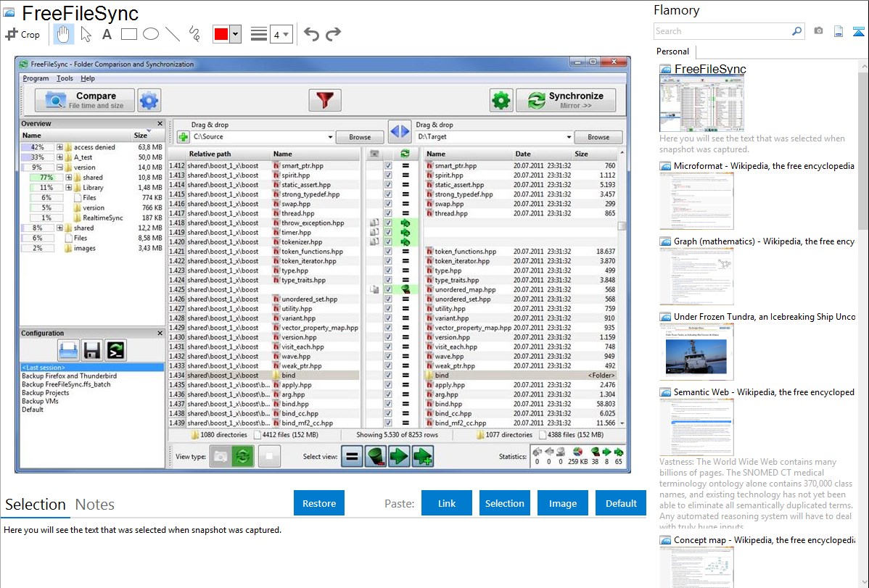Undo the last annotation
This screenshot has height=588, width=869.
click(x=311, y=34)
